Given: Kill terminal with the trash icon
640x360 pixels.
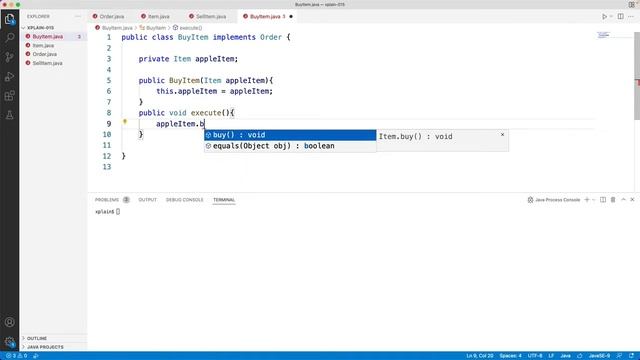Looking at the screenshot, I should coord(613,200).
